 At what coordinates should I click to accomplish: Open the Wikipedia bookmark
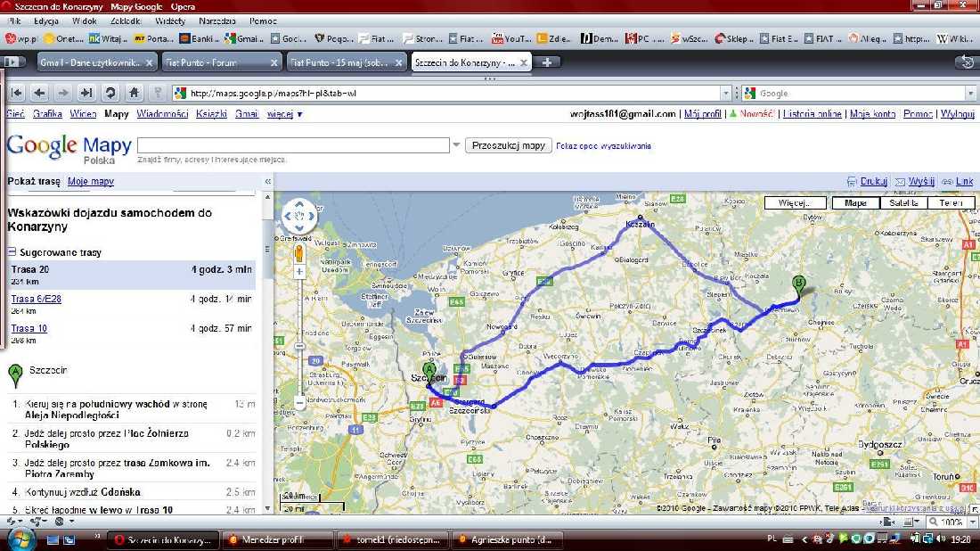953,38
